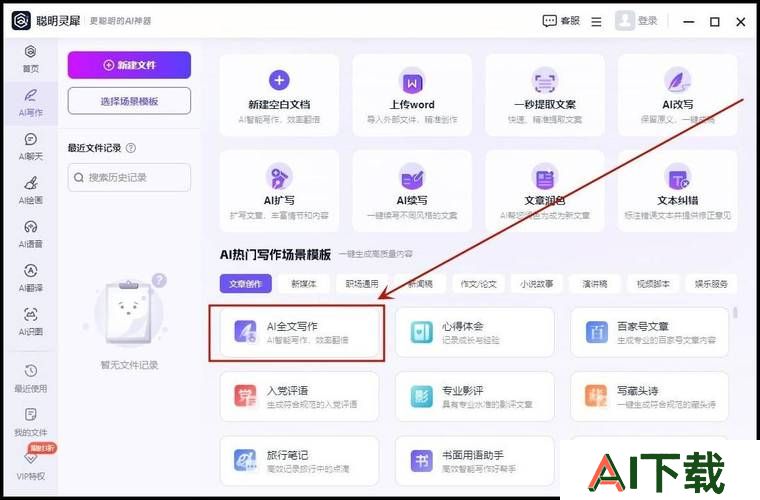Screen dimensions: 760x500
Task: Click the 文章润色 icon
Action: tap(545, 177)
